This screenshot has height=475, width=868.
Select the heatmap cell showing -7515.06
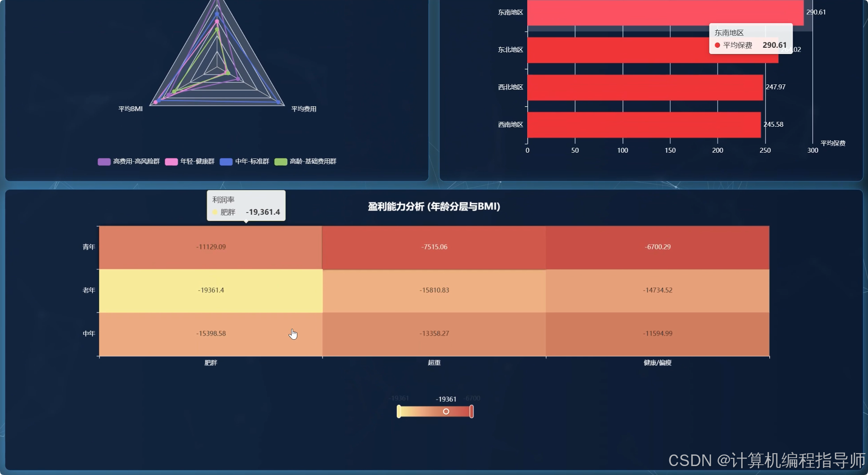click(x=434, y=247)
